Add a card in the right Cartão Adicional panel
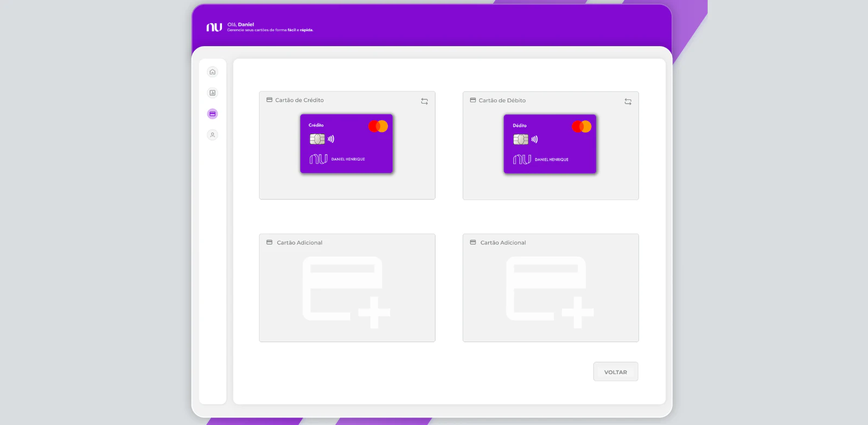This screenshot has height=425, width=868. click(x=550, y=292)
